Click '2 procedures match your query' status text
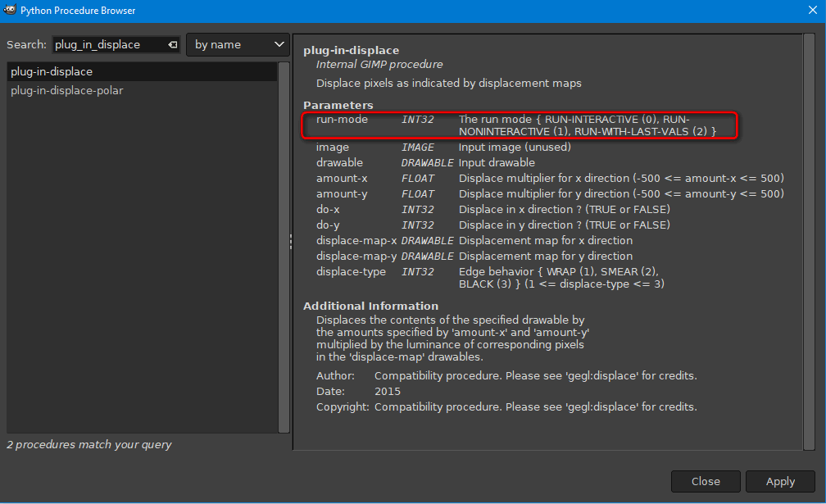 click(89, 444)
